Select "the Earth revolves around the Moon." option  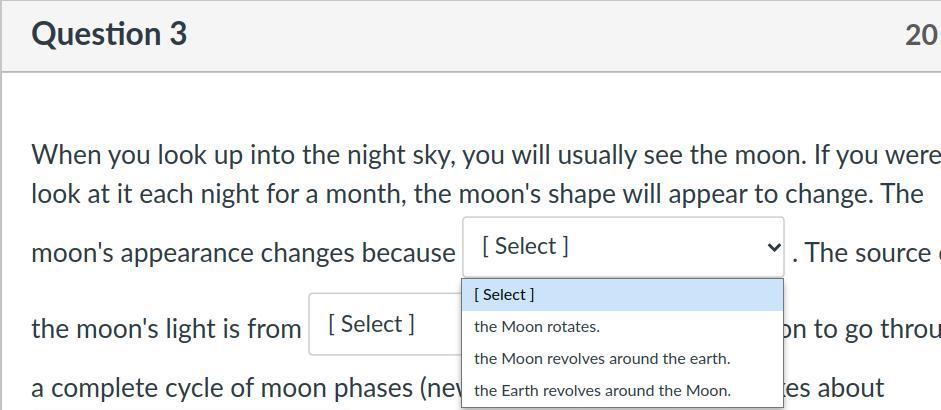[602, 391]
